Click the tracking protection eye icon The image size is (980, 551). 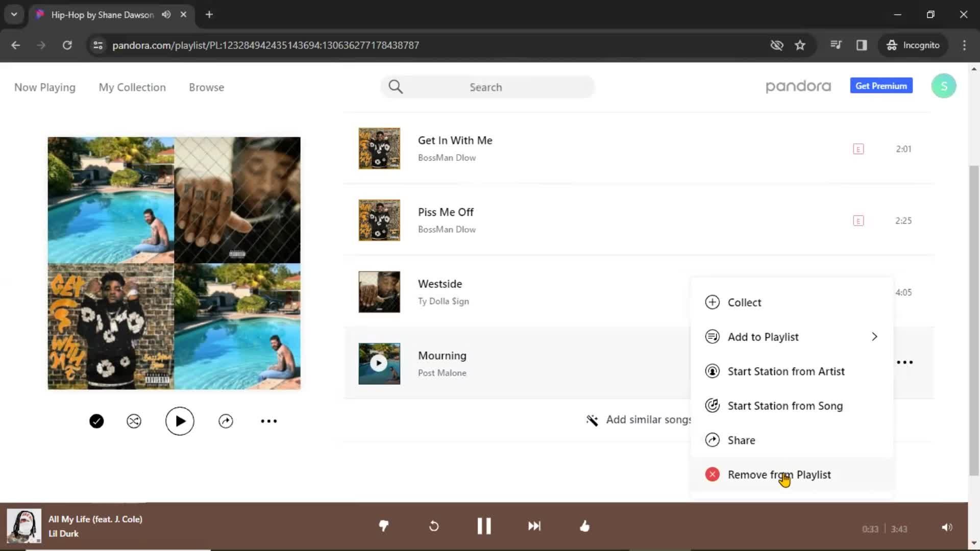pos(776,45)
